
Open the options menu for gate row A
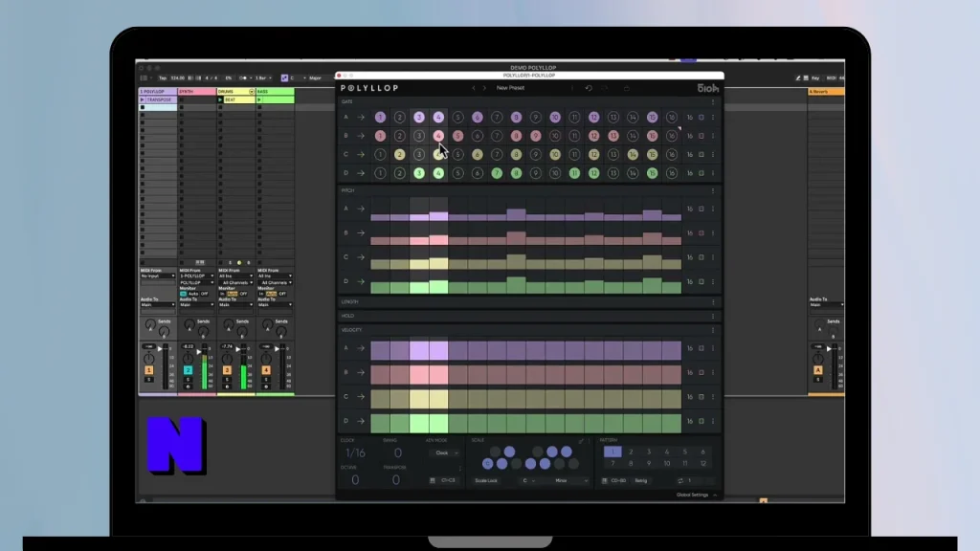click(x=713, y=117)
